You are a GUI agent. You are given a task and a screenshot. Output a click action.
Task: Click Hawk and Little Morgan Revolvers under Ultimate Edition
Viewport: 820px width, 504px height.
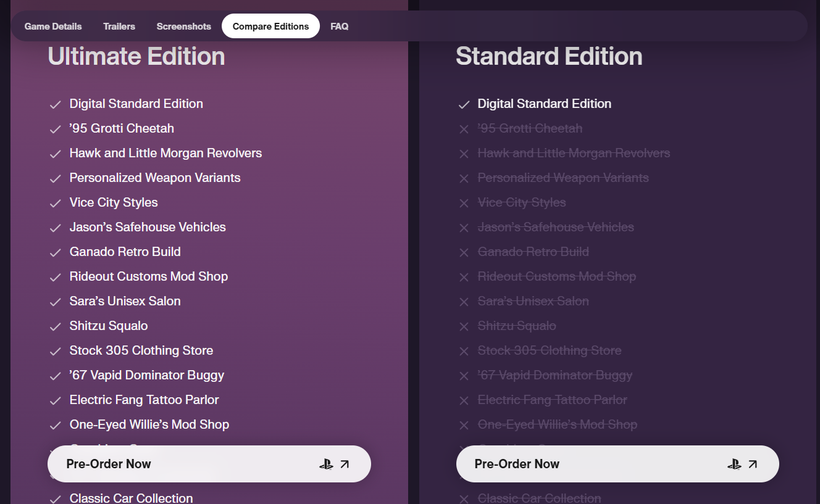pyautogui.click(x=165, y=153)
